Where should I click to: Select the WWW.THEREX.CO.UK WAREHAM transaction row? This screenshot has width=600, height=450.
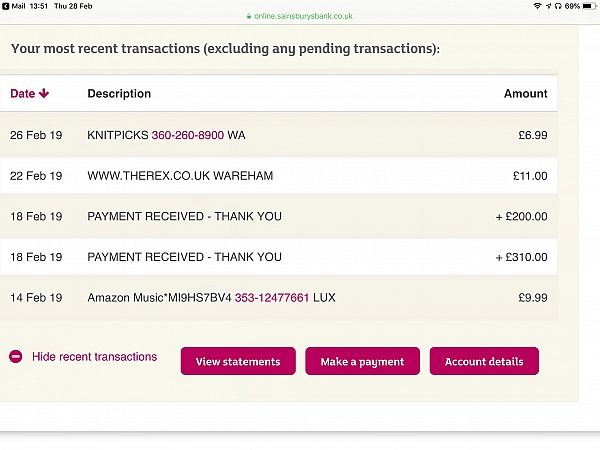(279, 176)
